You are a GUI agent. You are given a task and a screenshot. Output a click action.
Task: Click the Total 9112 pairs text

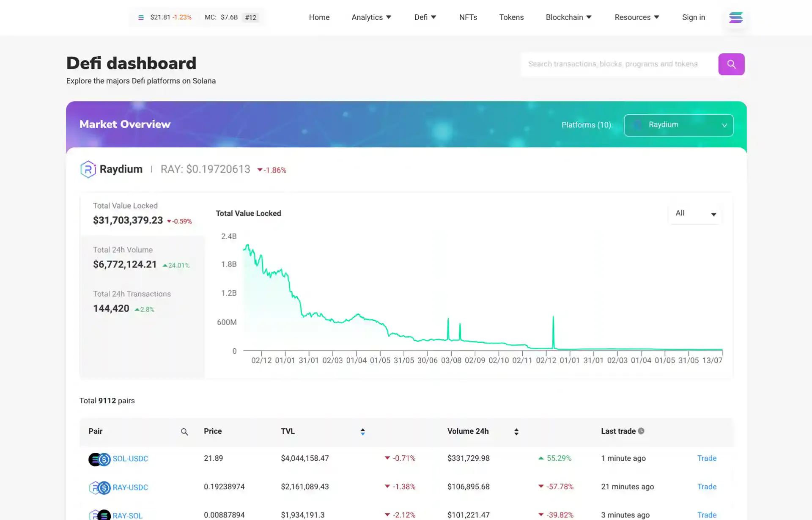[x=107, y=401]
